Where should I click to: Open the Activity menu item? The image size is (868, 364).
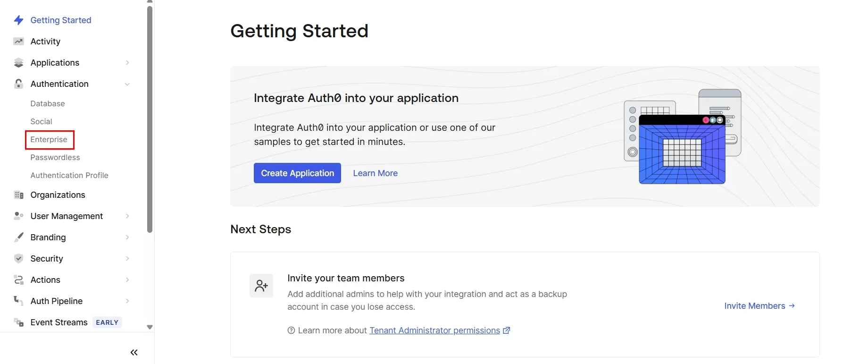[x=45, y=42]
